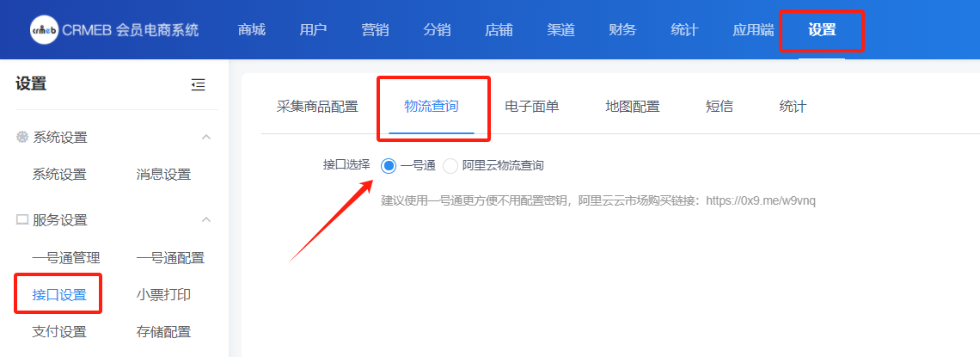
Task: Go to the 营销 top menu
Action: pyautogui.click(x=375, y=30)
